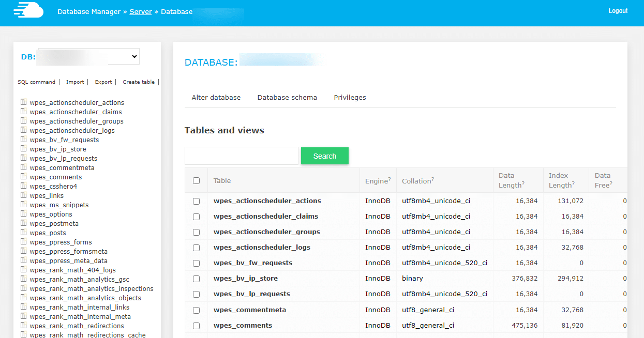Screen dimensions: 644x338
Task: Open the Alter database tab
Action: [x=216, y=97]
